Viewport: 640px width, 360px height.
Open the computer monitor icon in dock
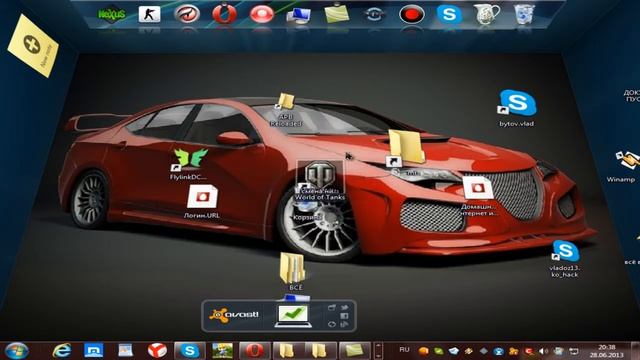pos(298,16)
